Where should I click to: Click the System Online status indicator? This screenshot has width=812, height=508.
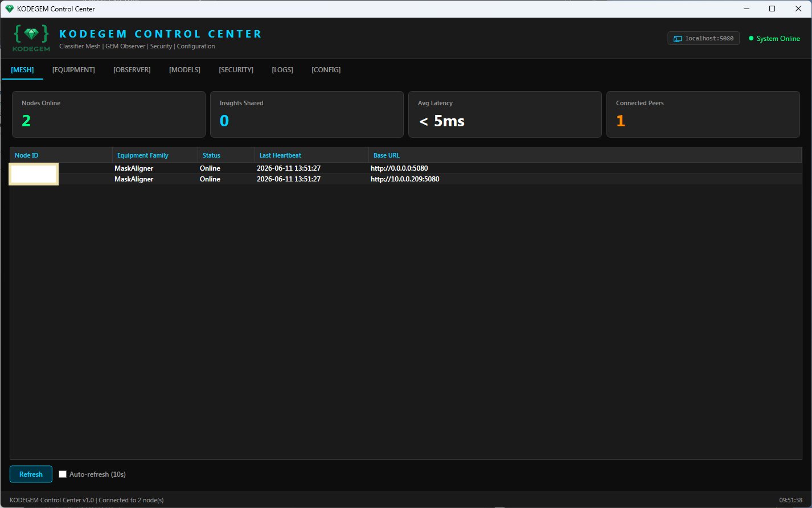(x=774, y=39)
